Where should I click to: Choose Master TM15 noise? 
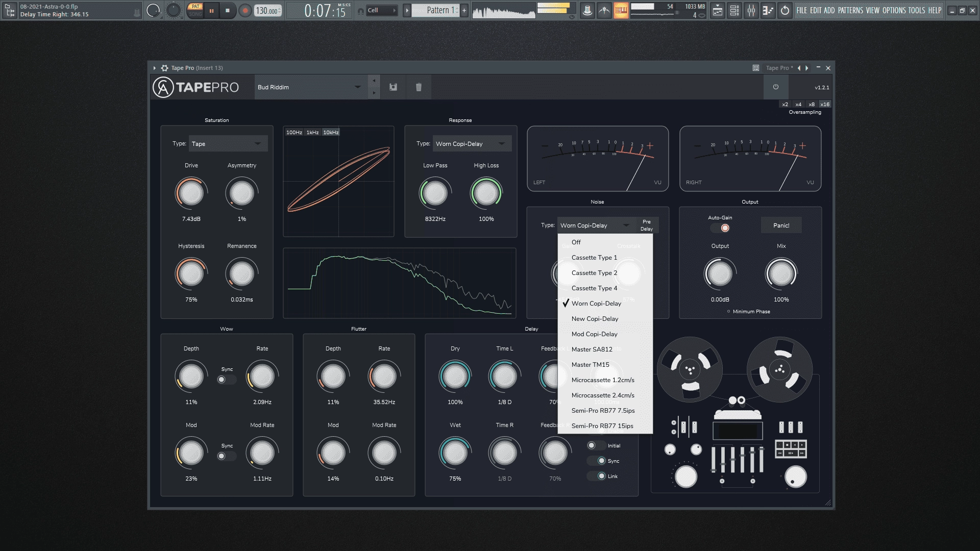click(x=605, y=365)
